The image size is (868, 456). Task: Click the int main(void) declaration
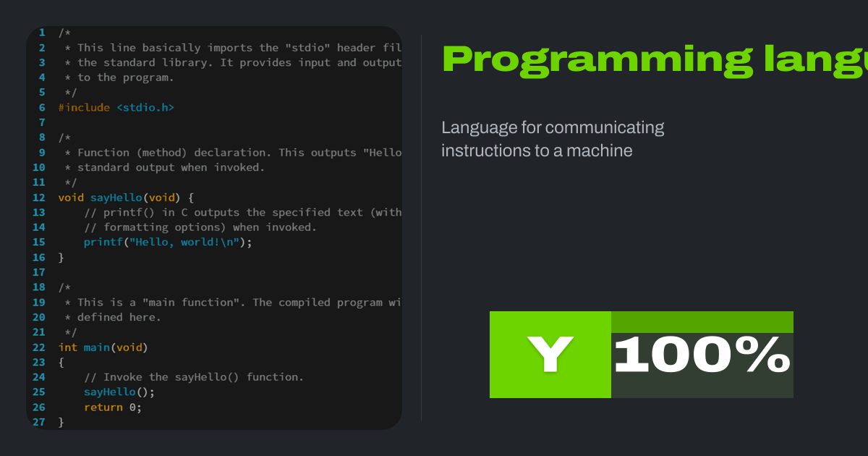[103, 347]
